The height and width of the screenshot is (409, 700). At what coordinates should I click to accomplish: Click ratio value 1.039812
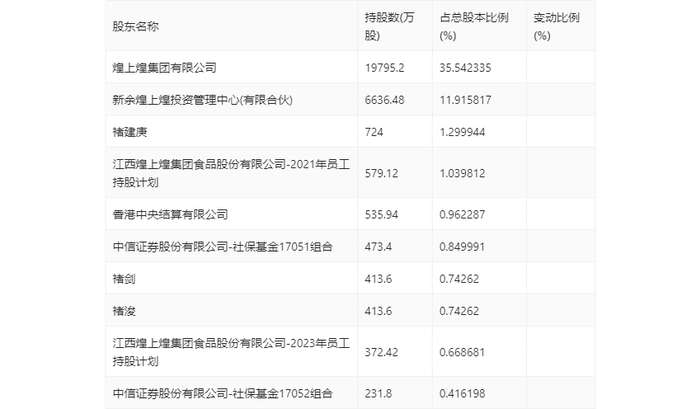[462, 173]
